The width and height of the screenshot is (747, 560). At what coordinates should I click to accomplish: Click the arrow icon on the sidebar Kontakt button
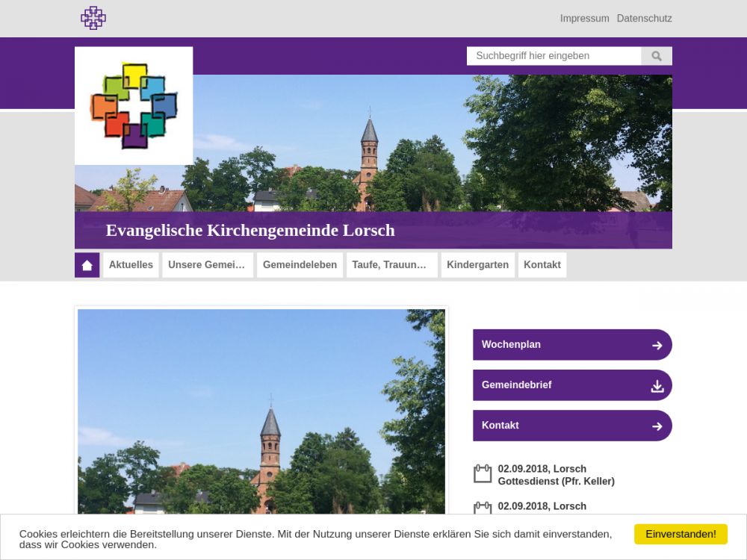click(x=657, y=426)
